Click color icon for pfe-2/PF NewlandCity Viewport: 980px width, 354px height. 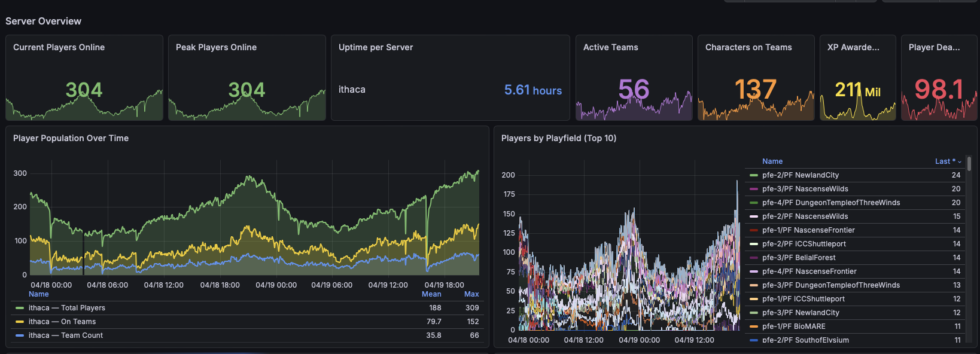[x=753, y=175]
